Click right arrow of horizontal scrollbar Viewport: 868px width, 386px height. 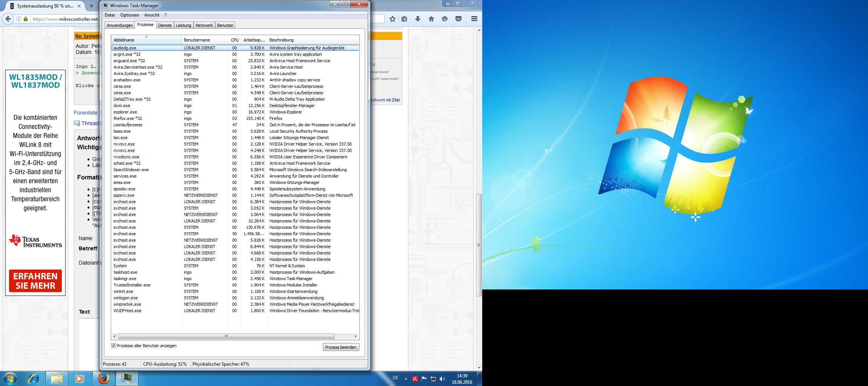coord(356,336)
